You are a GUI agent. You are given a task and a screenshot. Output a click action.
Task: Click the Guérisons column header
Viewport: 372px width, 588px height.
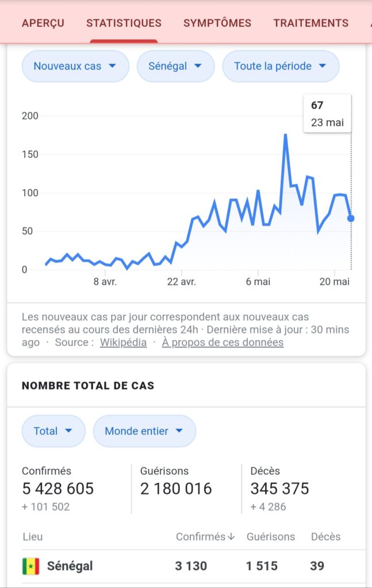pos(271,537)
